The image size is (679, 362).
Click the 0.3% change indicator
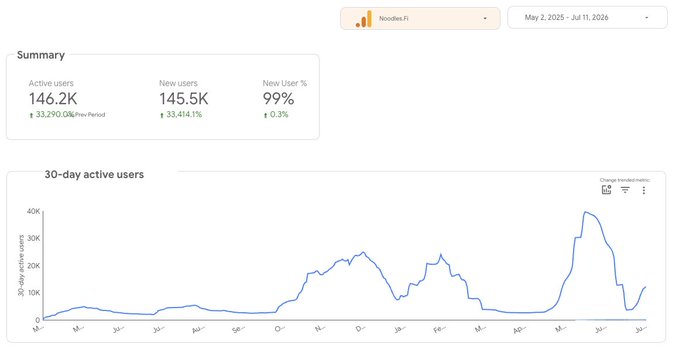[276, 115]
